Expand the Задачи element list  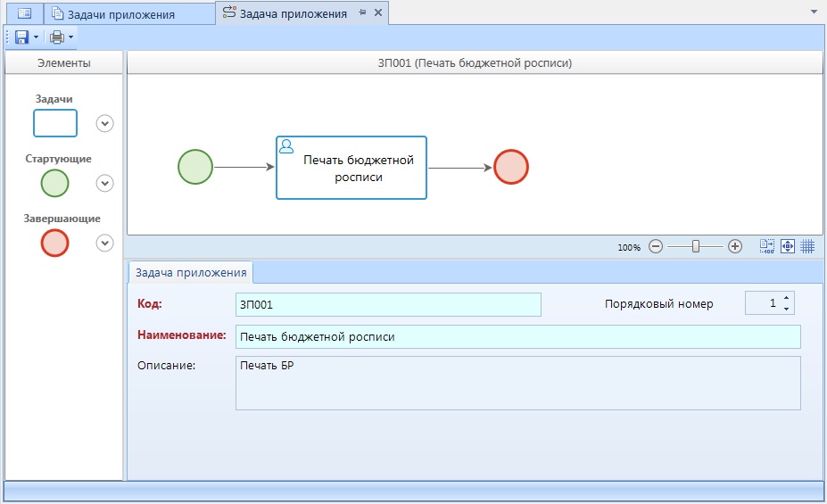tap(105, 123)
